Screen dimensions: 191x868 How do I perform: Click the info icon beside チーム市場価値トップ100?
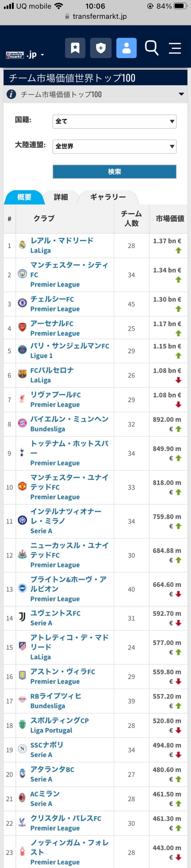pyautogui.click(x=11, y=94)
